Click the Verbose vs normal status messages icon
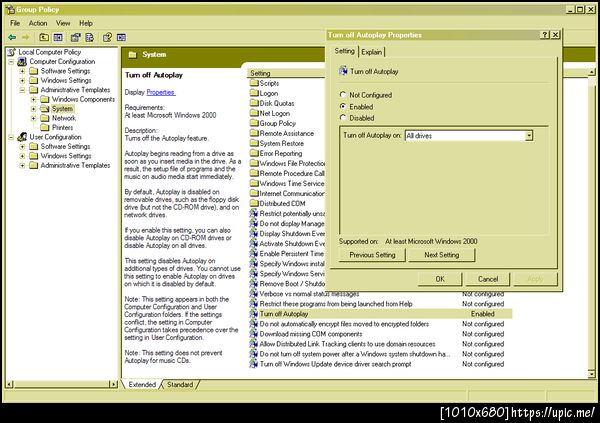The height and width of the screenshot is (423, 600). click(x=254, y=294)
